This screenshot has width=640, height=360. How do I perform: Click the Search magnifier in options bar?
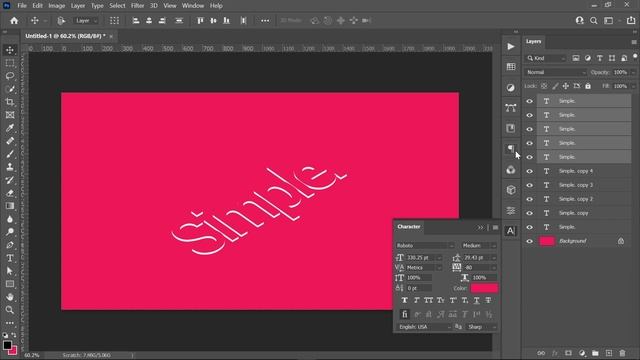pyautogui.click(x=594, y=20)
